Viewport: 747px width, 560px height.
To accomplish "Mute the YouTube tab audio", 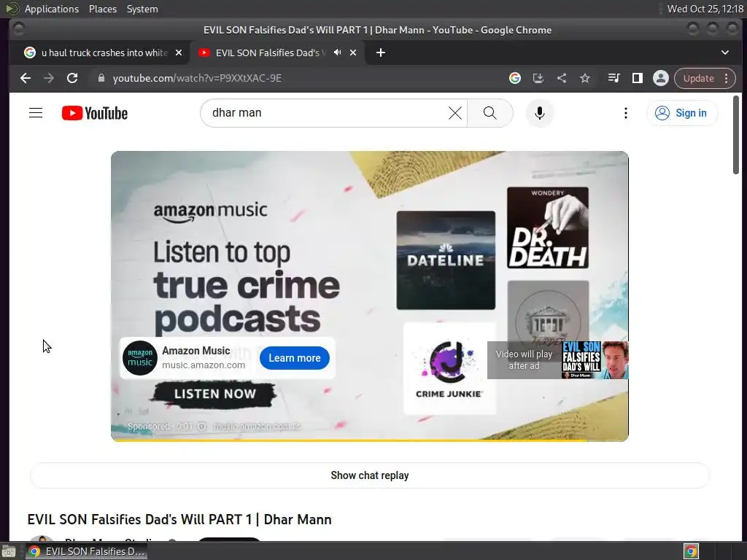I will [x=337, y=52].
